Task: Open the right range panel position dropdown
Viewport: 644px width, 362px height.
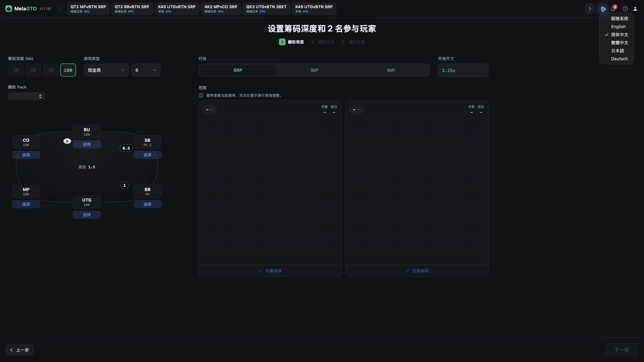Action: click(x=356, y=110)
